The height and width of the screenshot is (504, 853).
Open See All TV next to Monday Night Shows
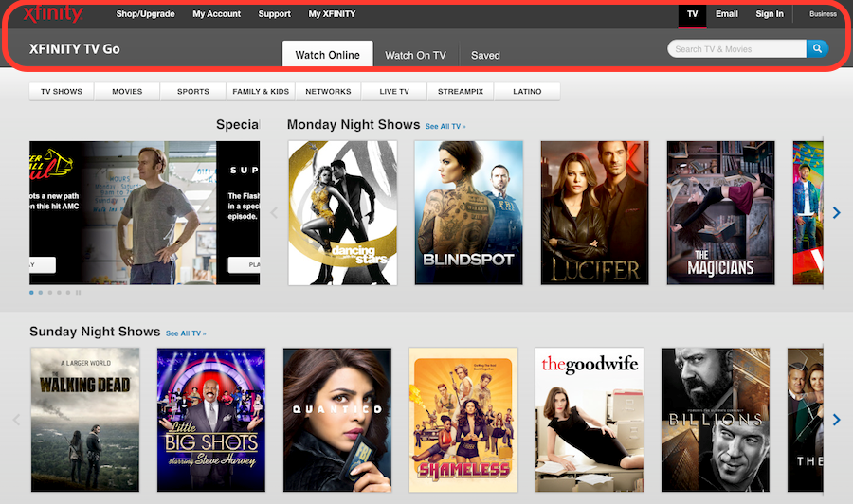click(445, 126)
